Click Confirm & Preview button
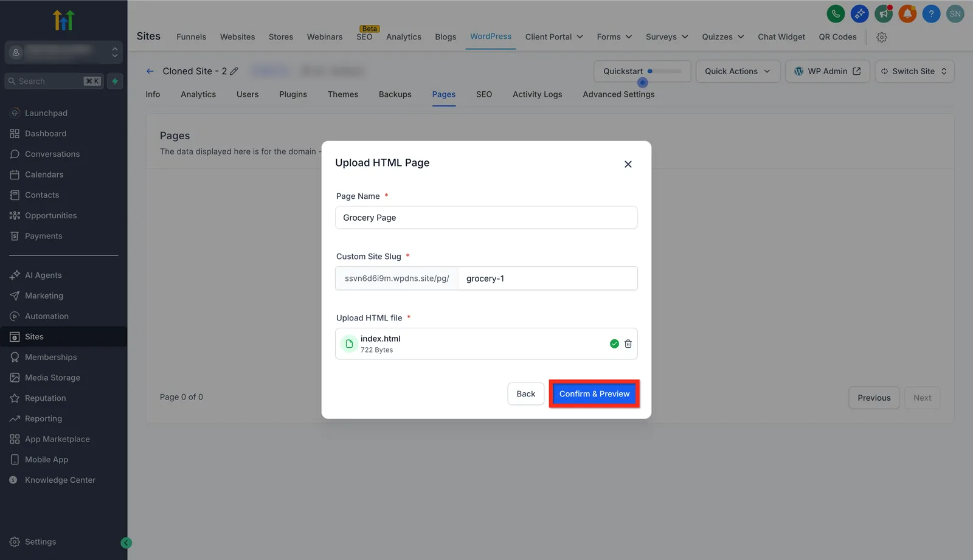The width and height of the screenshot is (973, 560). tap(594, 394)
